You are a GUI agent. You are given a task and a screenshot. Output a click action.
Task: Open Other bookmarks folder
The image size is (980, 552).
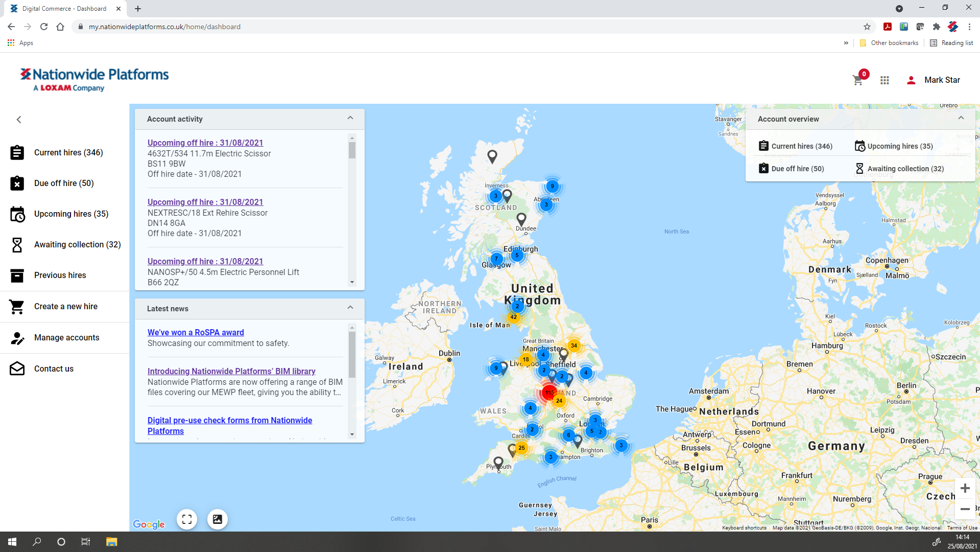click(x=889, y=43)
